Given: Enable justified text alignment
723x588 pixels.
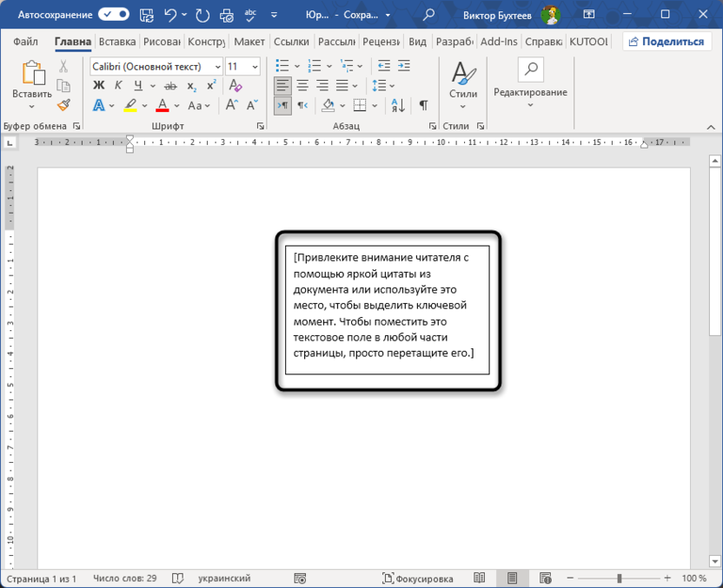Looking at the screenshot, I should [x=342, y=85].
